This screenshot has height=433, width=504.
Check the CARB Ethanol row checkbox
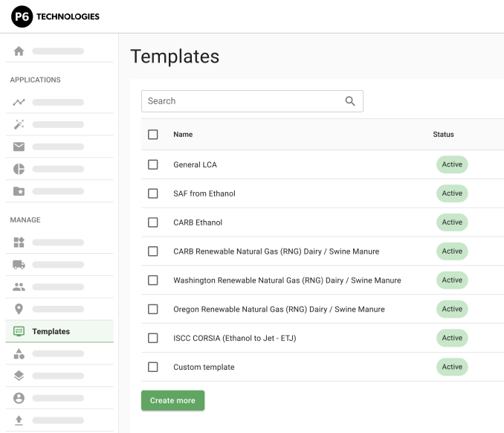152,222
